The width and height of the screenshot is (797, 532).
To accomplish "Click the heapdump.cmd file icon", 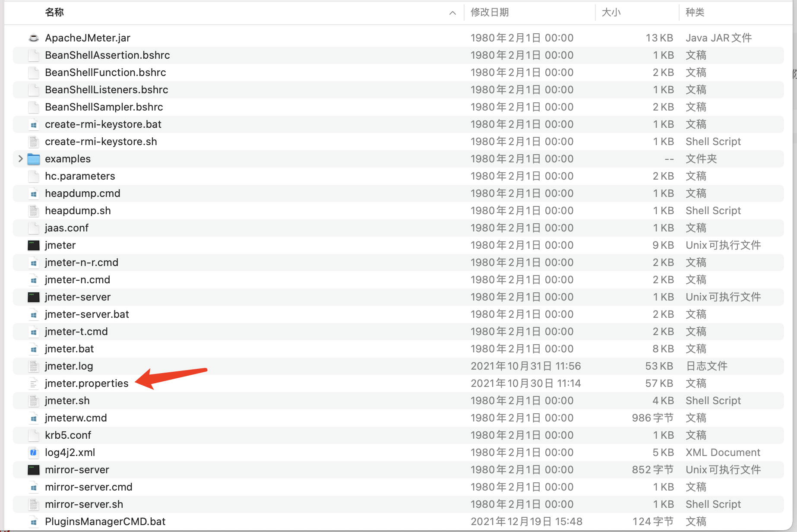I will 34,193.
